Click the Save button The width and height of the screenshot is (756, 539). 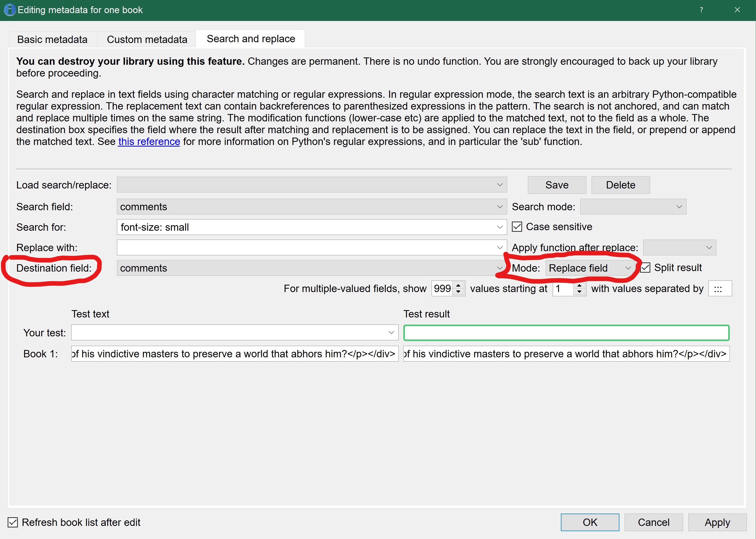pyautogui.click(x=556, y=185)
